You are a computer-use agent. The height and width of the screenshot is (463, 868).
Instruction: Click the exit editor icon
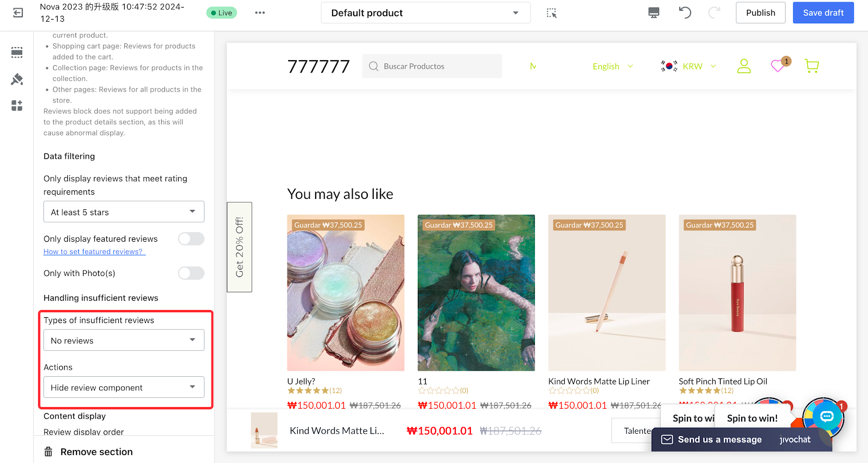[18, 12]
